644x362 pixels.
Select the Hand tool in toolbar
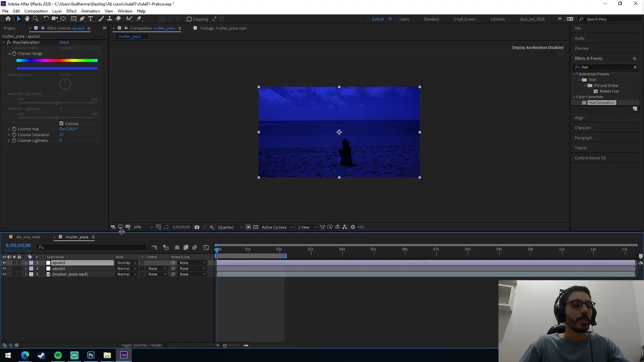[27, 19]
